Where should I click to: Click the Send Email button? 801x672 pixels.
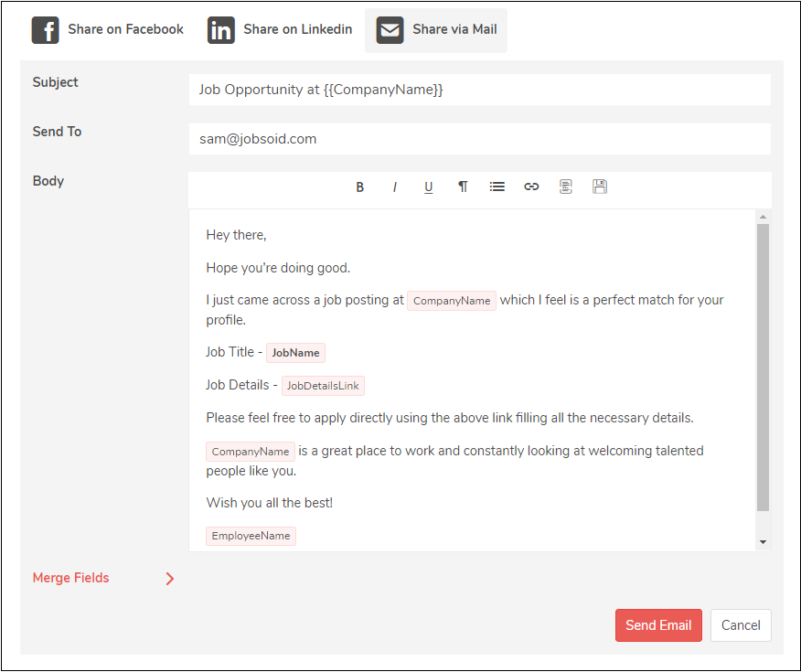coord(658,625)
